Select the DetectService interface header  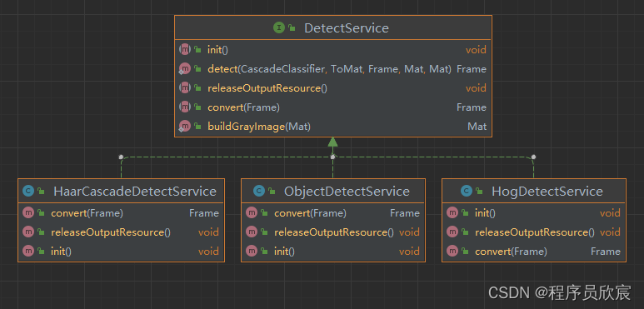click(332, 28)
